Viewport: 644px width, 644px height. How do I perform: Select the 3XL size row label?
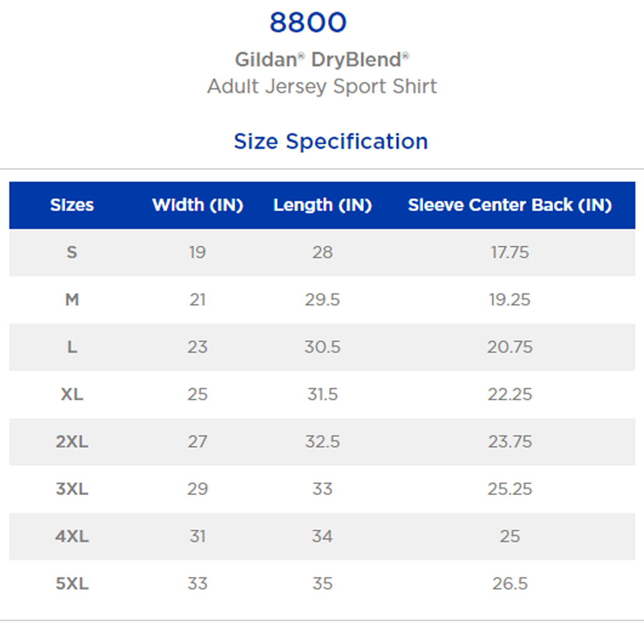tap(72, 489)
